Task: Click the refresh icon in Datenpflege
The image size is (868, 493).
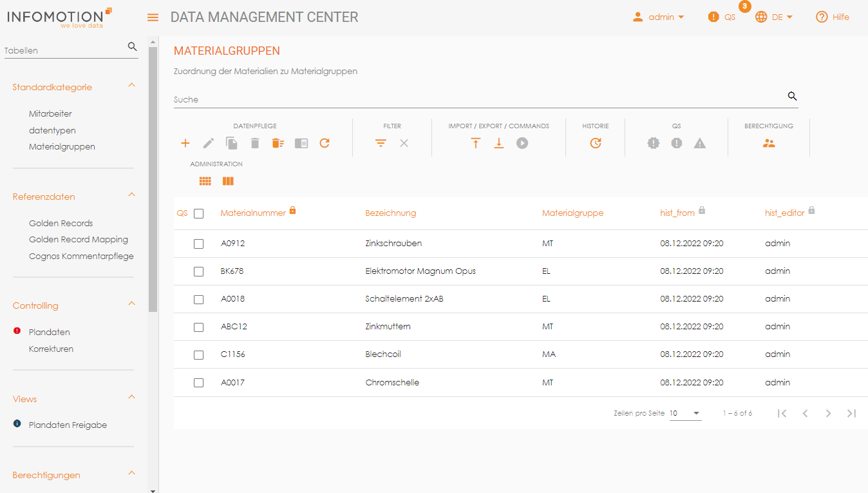Action: click(x=325, y=143)
